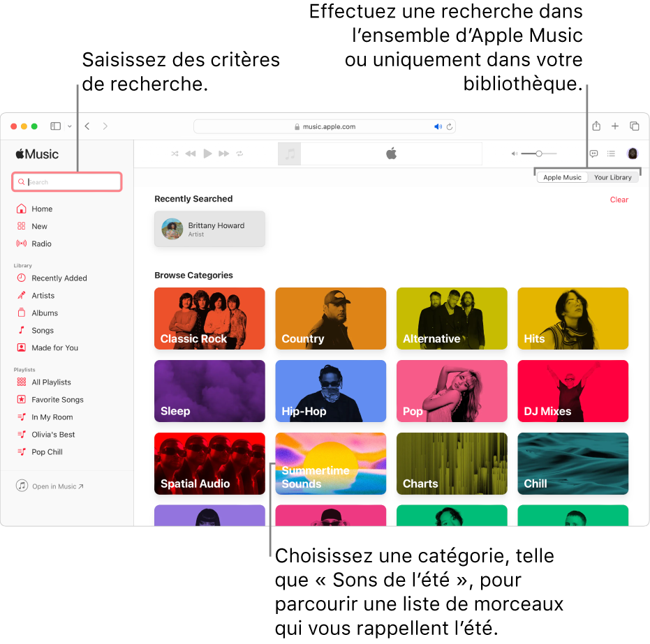Click the Search field
Viewport: 650px width, 644px height.
[x=67, y=182]
